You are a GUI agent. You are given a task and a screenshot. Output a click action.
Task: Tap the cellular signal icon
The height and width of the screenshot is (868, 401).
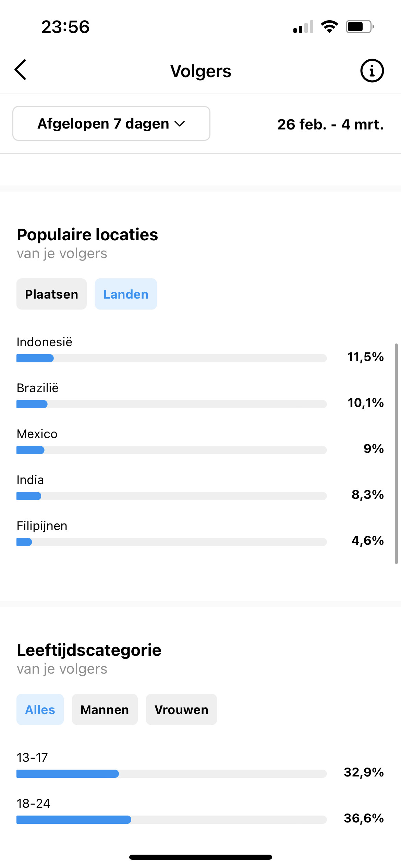coord(303,27)
